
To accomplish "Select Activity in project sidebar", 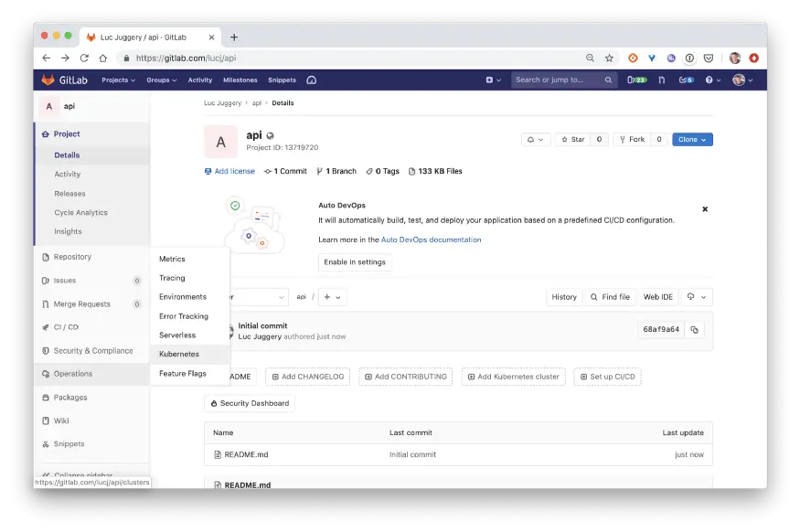I will [68, 175].
